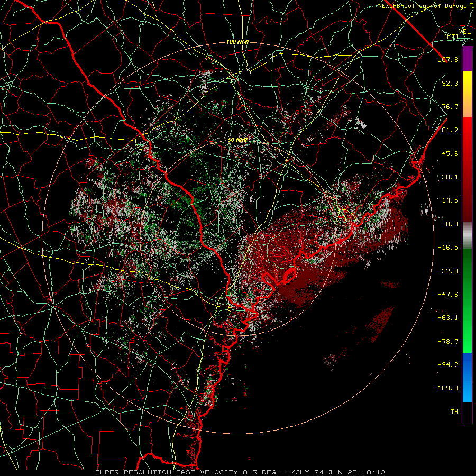Select the -94.2 velocity scale value

448,365
